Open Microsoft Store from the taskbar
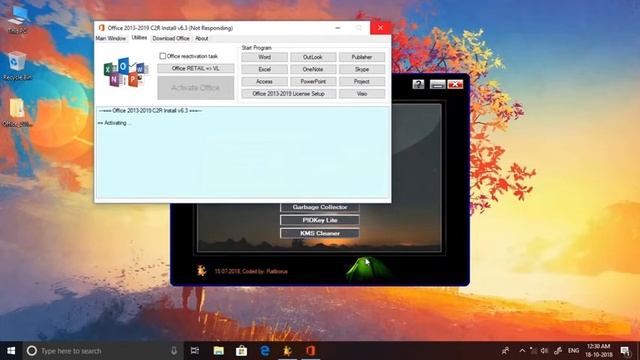The height and width of the screenshot is (360, 640). pos(241,351)
